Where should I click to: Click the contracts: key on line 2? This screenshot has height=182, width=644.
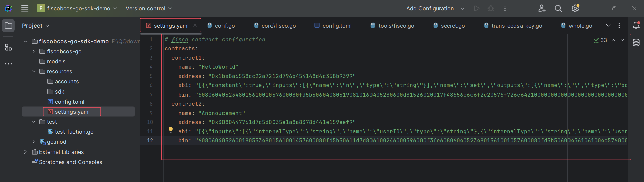[x=182, y=49]
